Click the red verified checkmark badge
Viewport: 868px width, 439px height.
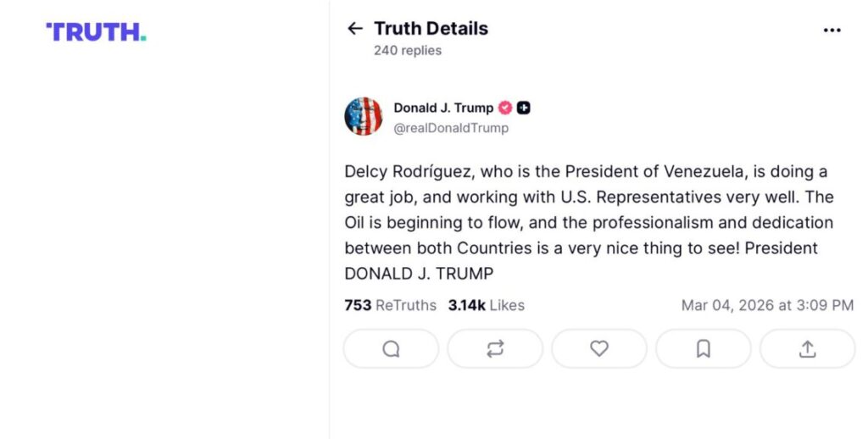point(504,108)
